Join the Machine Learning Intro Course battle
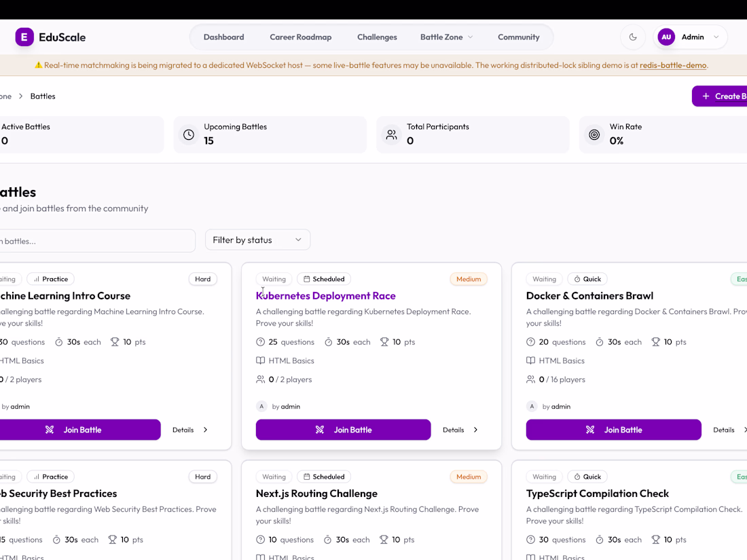 79,430
